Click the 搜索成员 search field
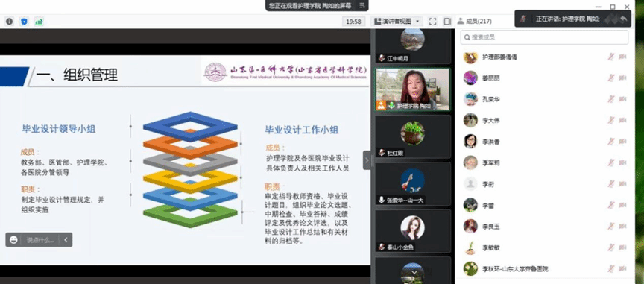The width and height of the screenshot is (644, 284). click(x=544, y=37)
